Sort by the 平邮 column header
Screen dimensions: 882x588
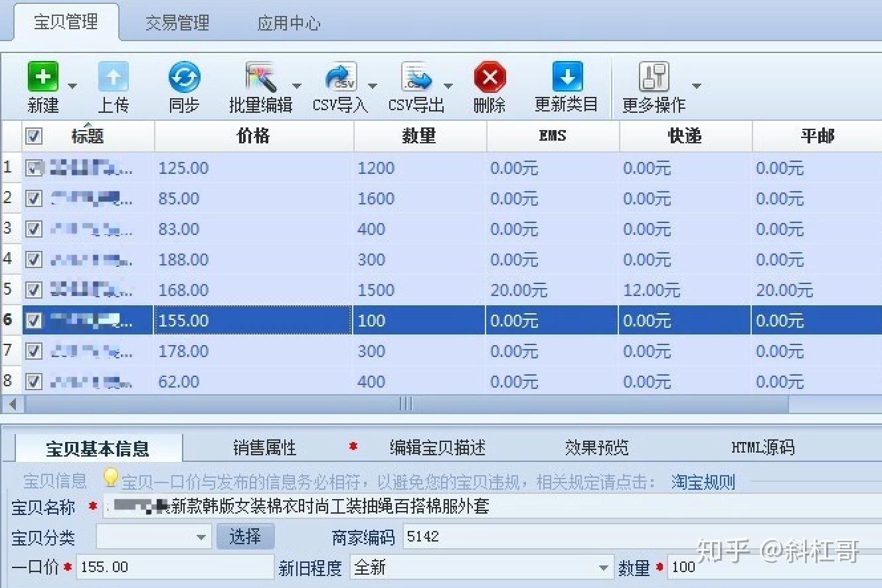817,136
